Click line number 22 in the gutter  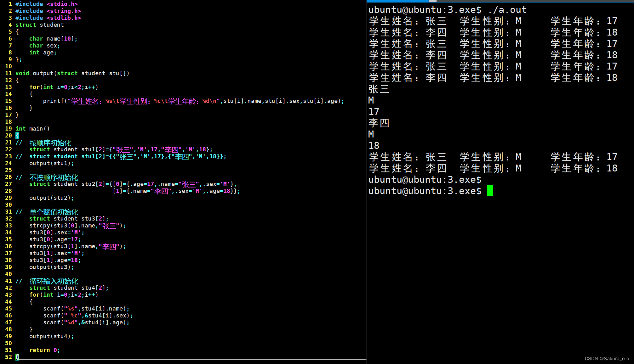pyautogui.click(x=9, y=149)
